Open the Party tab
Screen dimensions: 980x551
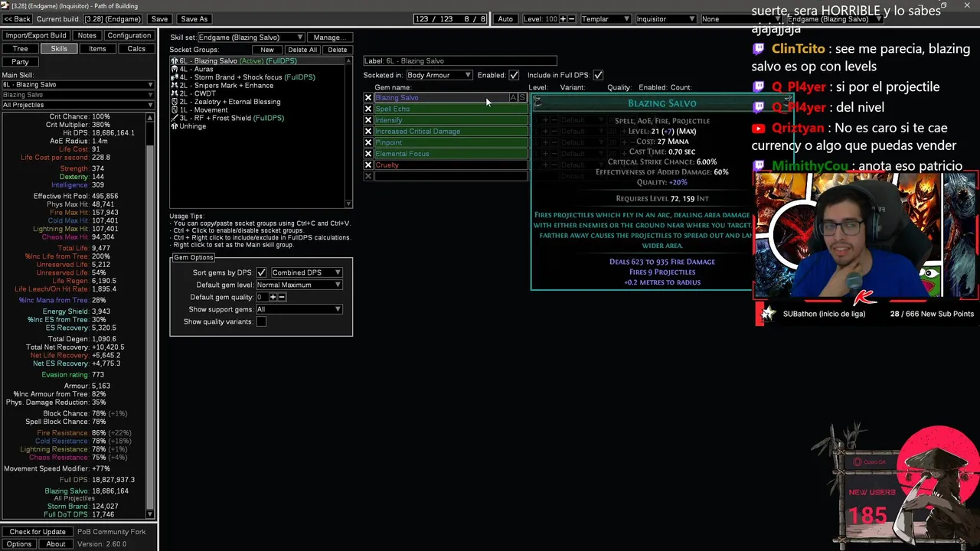click(20, 61)
